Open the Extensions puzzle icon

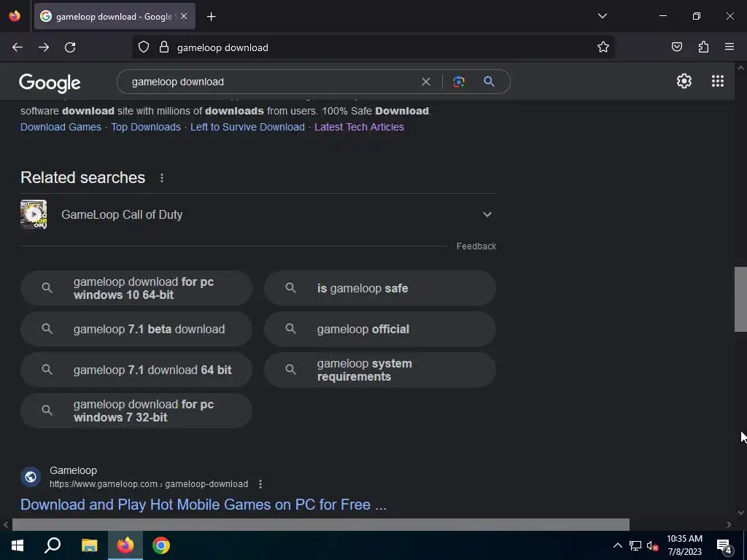[703, 47]
